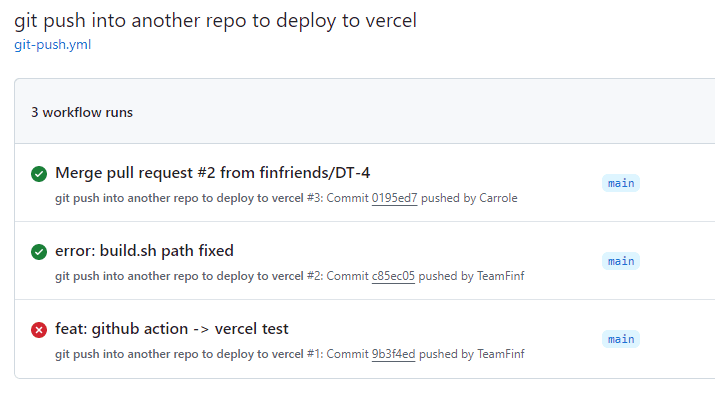The width and height of the screenshot is (715, 393).
Task: Click the username Carrole
Action: coord(498,198)
